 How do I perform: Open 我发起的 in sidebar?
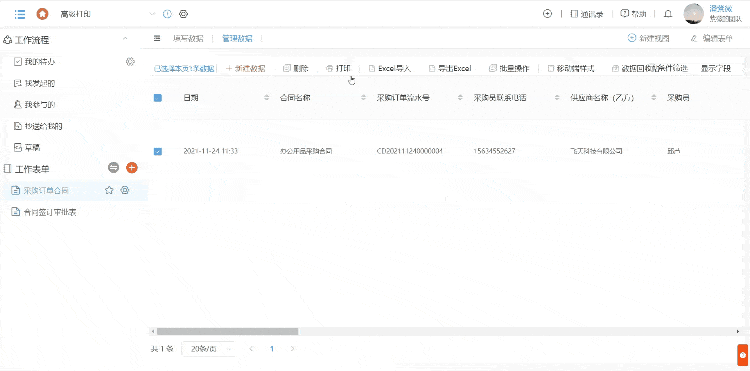click(34, 84)
